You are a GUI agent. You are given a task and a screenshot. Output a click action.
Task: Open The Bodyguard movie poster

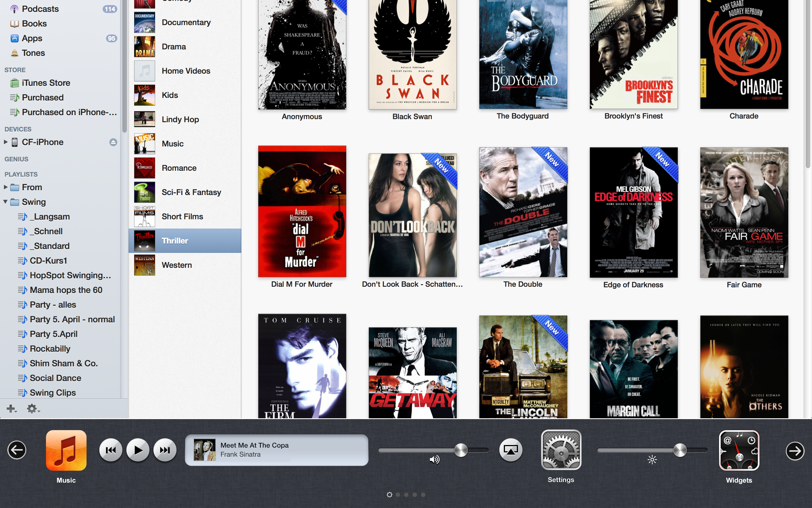(523, 54)
